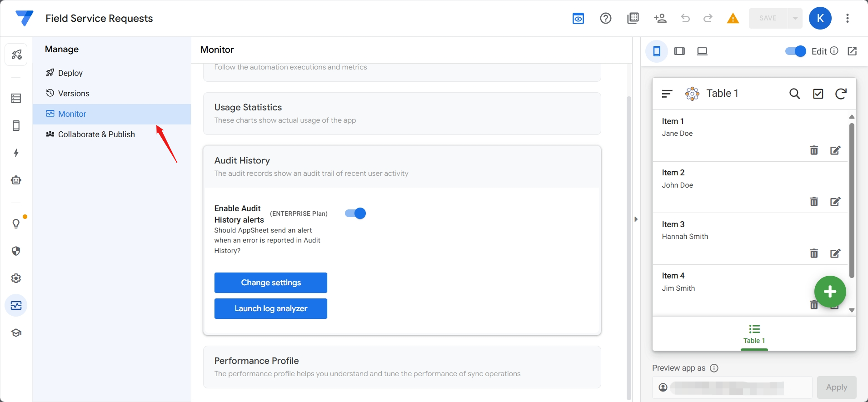Click the Preview app as email field
This screenshot has height=402, width=868.
(732, 387)
